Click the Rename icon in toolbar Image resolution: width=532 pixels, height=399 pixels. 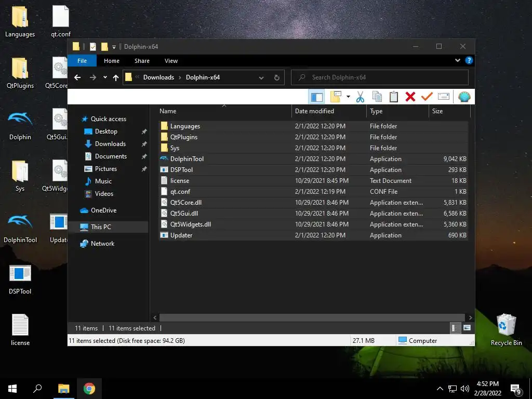tap(444, 97)
